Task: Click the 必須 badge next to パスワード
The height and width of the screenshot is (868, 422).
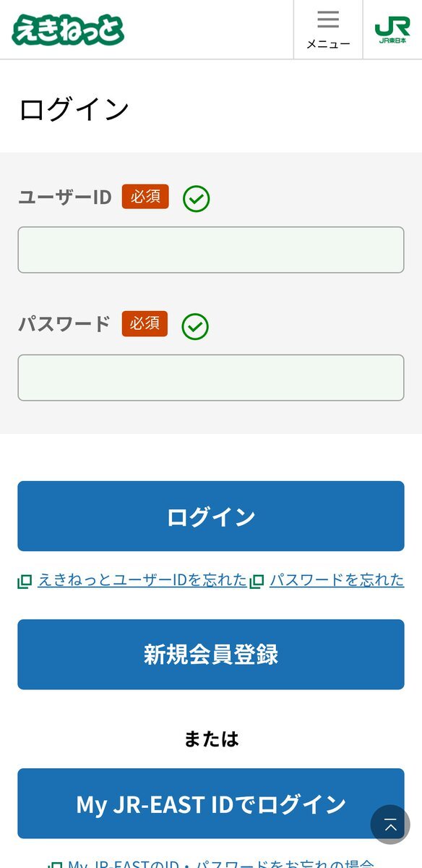Action: [145, 324]
